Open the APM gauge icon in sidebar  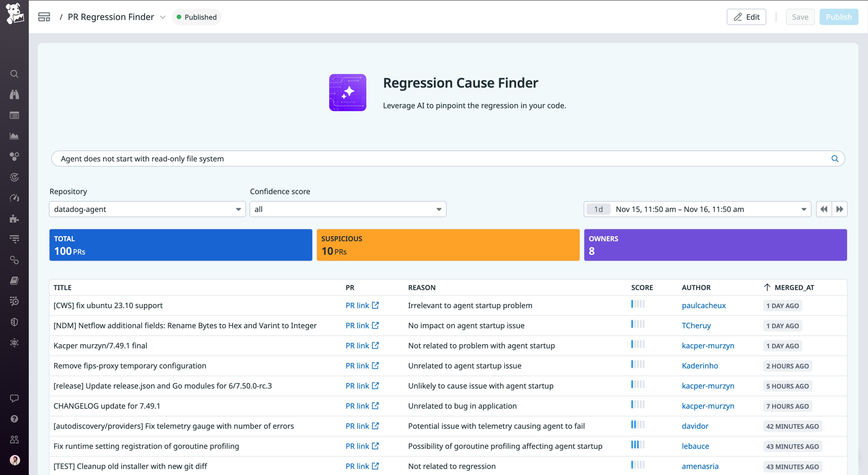click(x=14, y=198)
